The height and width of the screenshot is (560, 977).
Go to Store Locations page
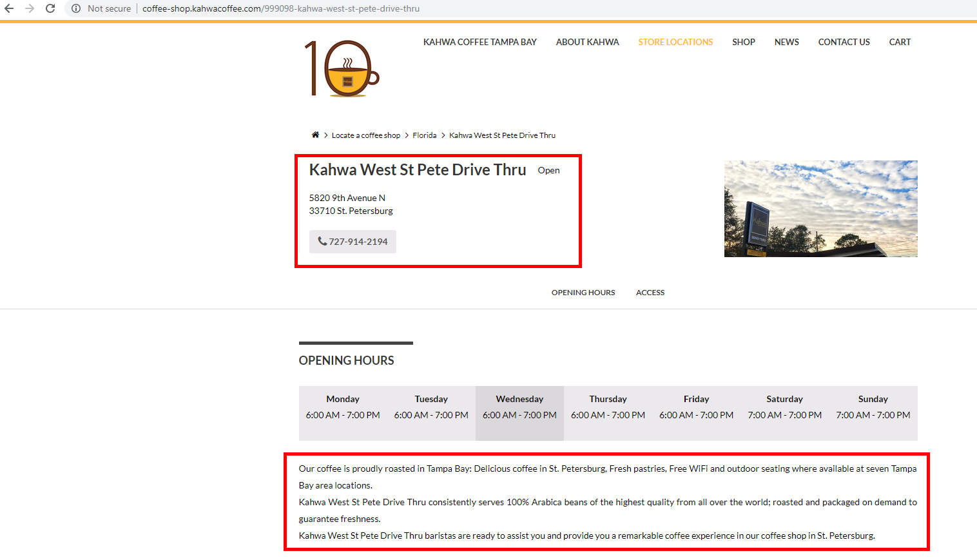coord(675,42)
